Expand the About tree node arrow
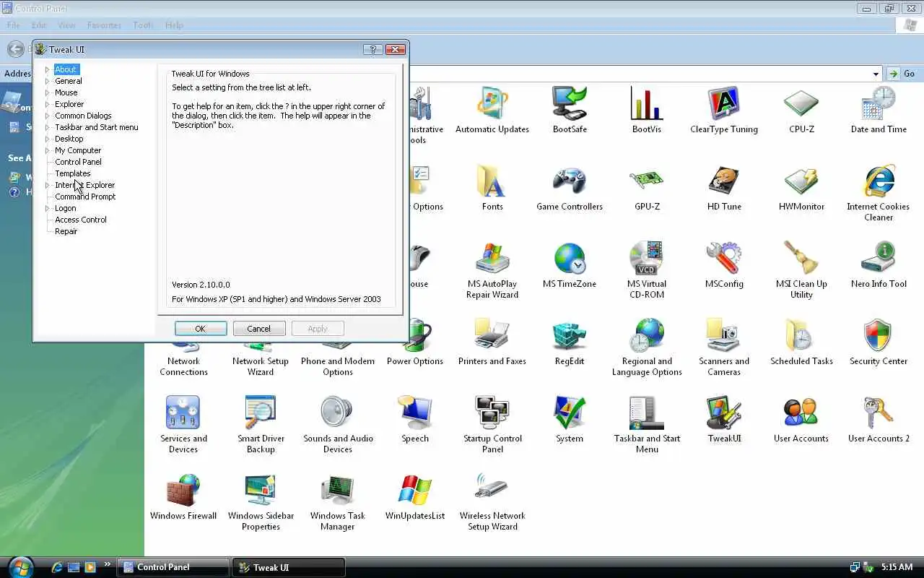The height and width of the screenshot is (578, 924). [48, 69]
